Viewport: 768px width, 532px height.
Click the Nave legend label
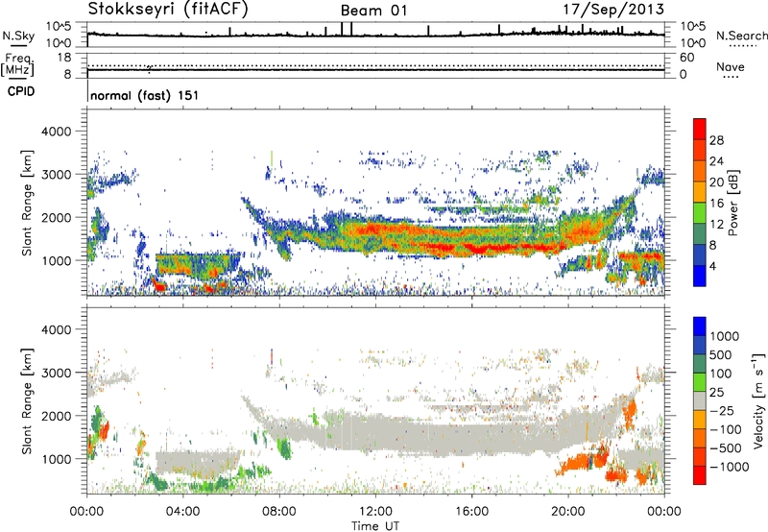point(730,67)
